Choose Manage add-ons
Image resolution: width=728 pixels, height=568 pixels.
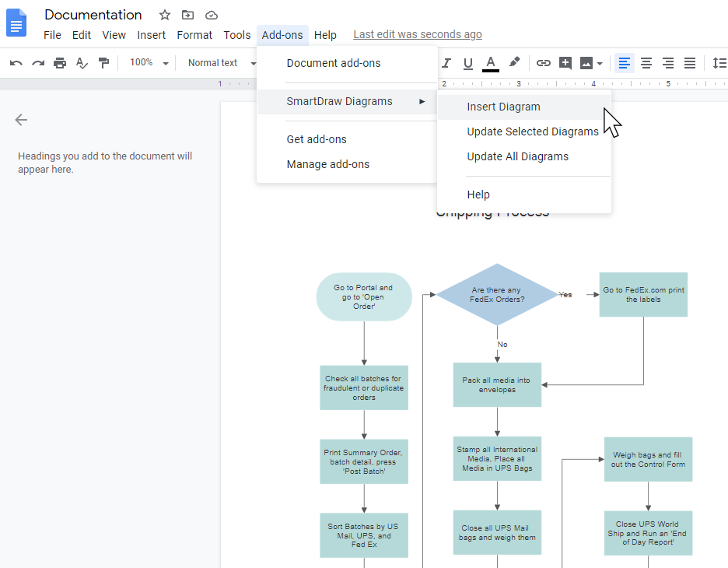tap(347, 164)
